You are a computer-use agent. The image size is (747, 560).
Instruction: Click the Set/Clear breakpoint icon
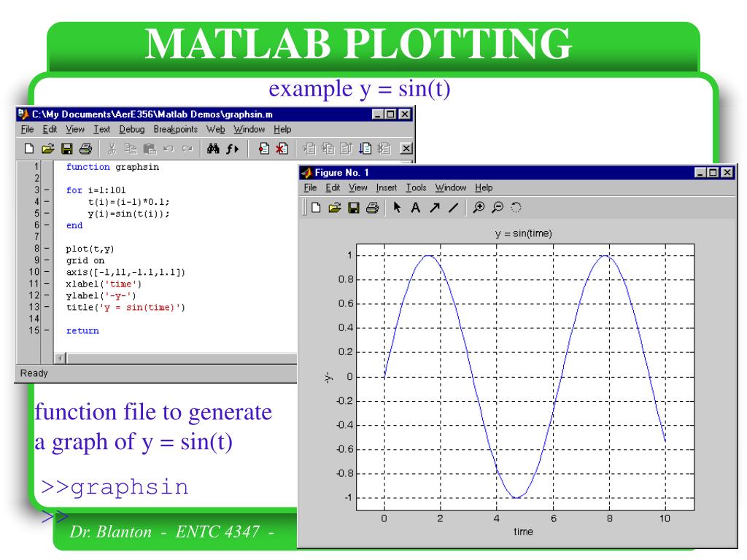(263, 149)
